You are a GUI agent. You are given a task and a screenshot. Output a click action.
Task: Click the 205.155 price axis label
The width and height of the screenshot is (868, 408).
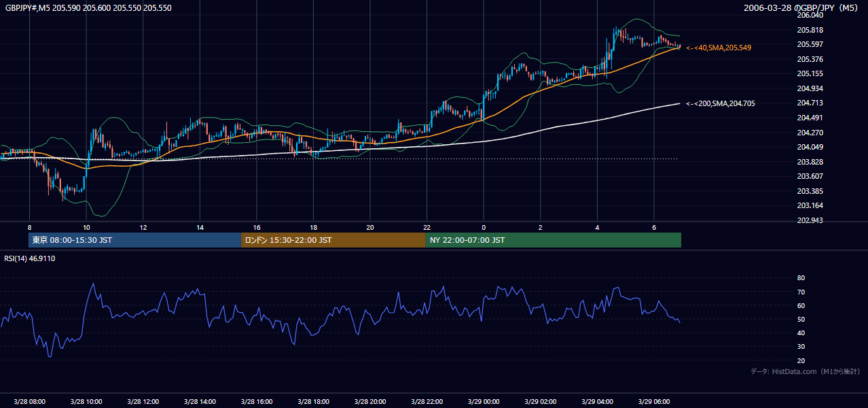[811, 73]
